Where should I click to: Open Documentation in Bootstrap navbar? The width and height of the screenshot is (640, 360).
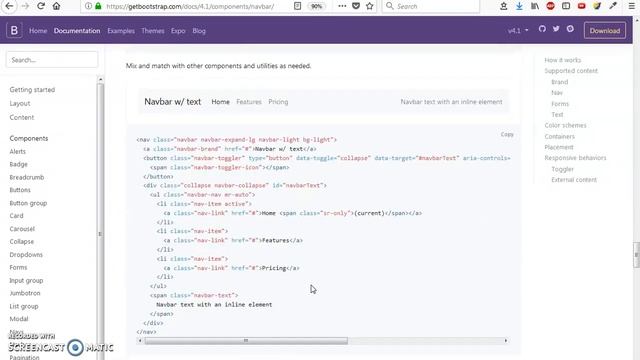pos(77,31)
